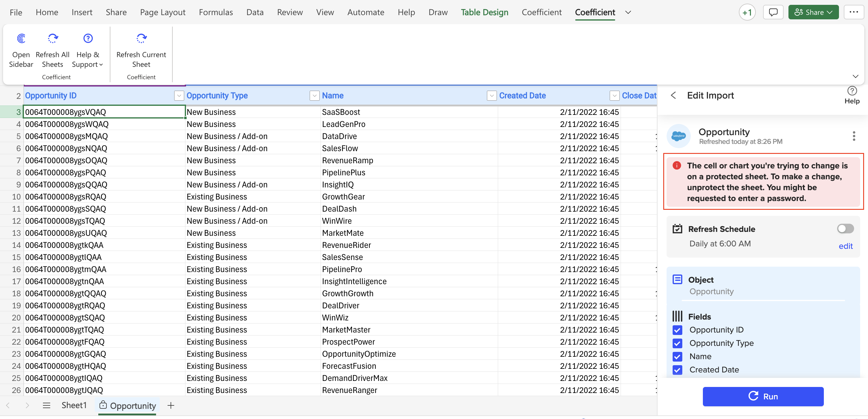This screenshot has width=868, height=419.
Task: Click Refresh All Sheets icon
Action: click(53, 38)
